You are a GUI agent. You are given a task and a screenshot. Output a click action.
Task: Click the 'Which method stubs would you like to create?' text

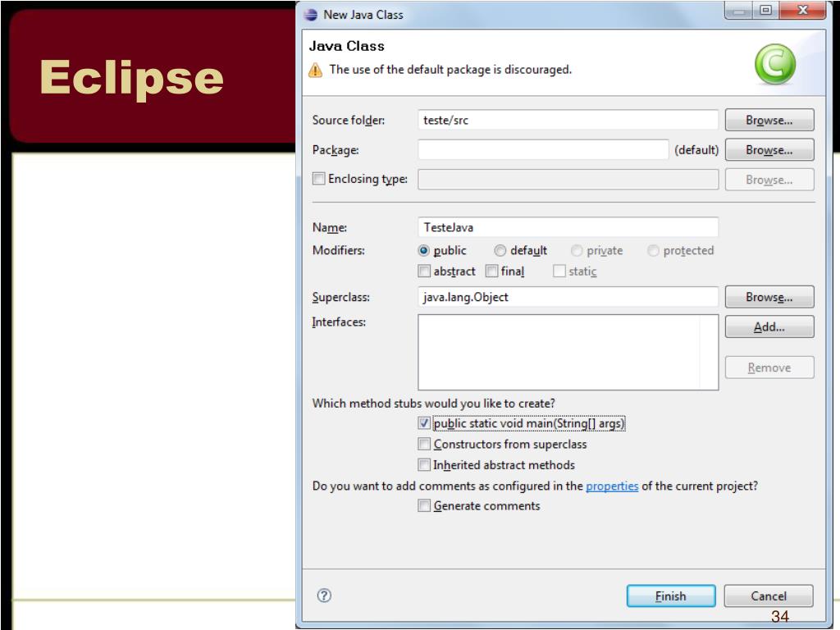tap(433, 404)
